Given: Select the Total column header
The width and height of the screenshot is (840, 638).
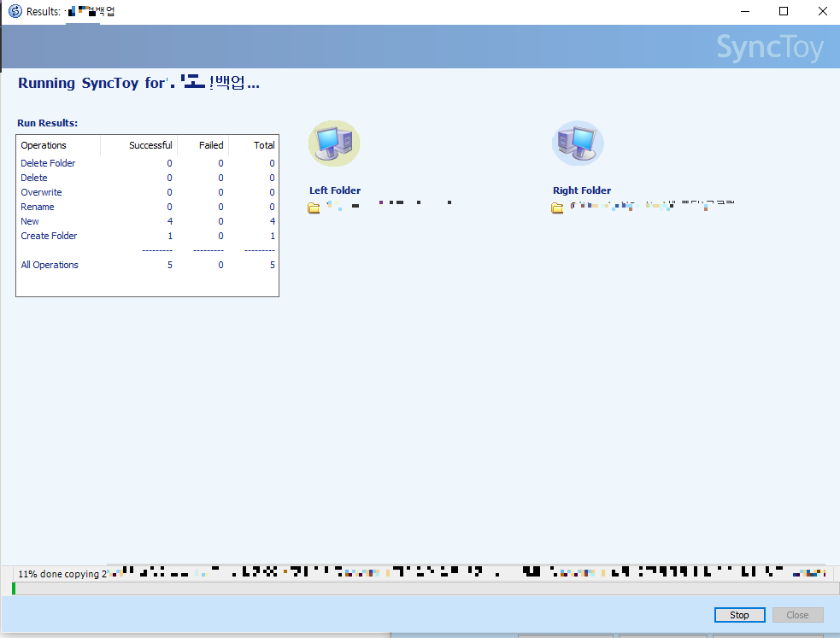Looking at the screenshot, I should (264, 145).
